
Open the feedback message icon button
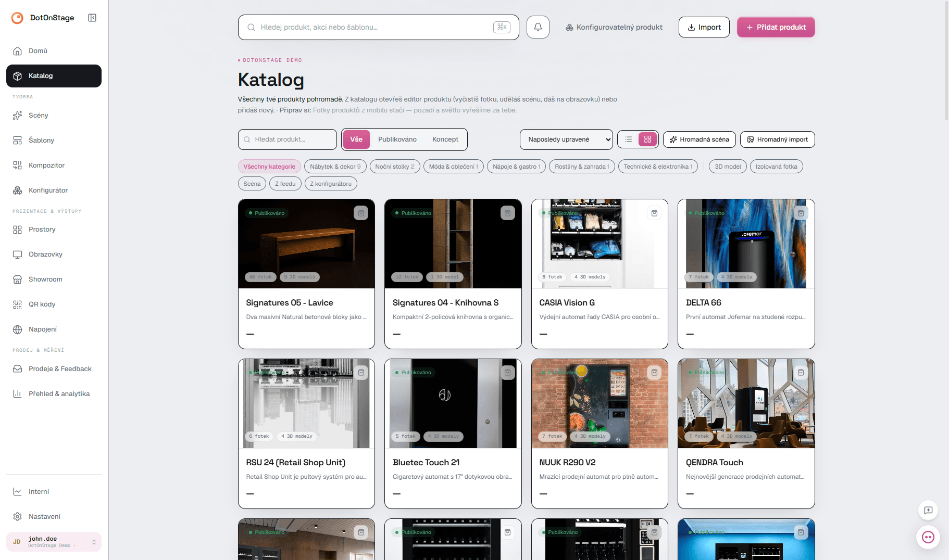928,511
